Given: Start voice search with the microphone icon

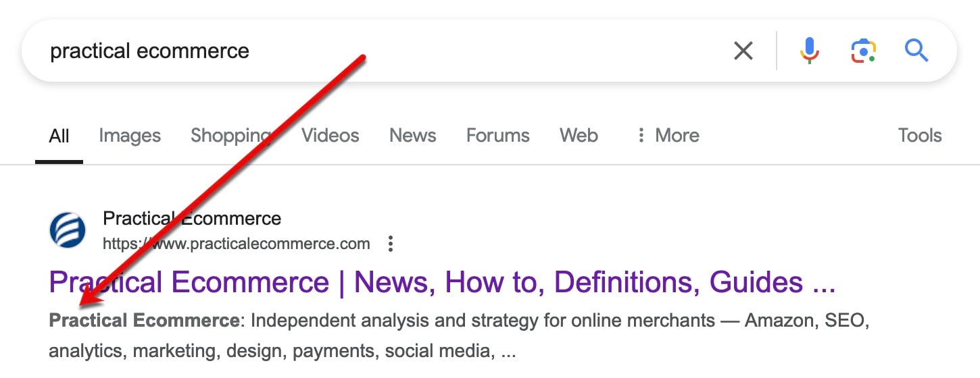Looking at the screenshot, I should click(x=809, y=51).
